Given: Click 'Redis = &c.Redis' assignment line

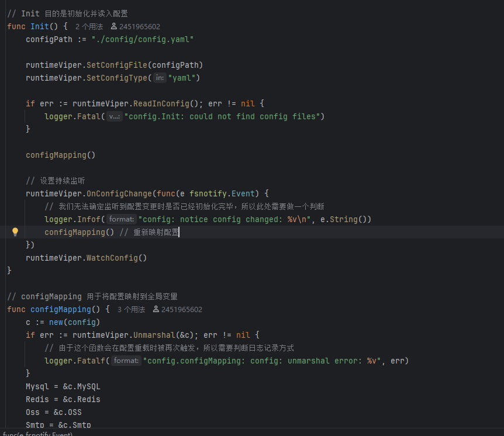Looking at the screenshot, I should coord(63,399).
